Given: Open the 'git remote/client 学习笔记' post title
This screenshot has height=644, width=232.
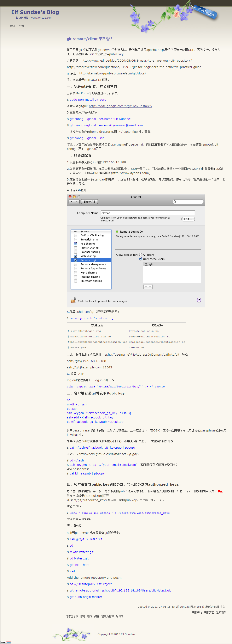Looking at the screenshot, I should point(90,39).
